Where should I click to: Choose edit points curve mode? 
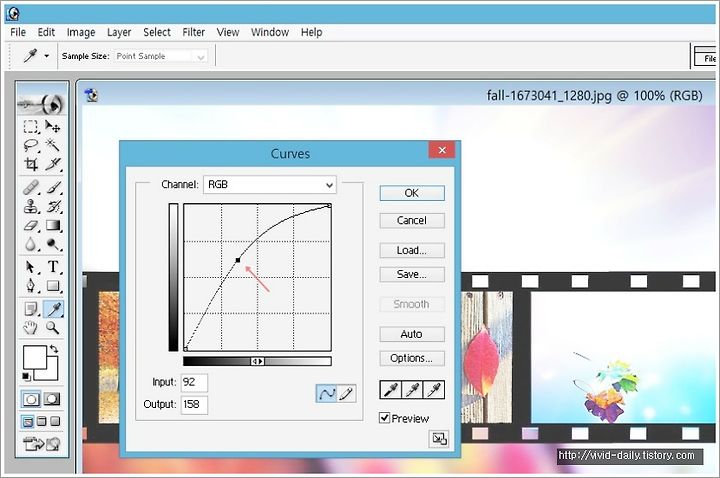[326, 394]
